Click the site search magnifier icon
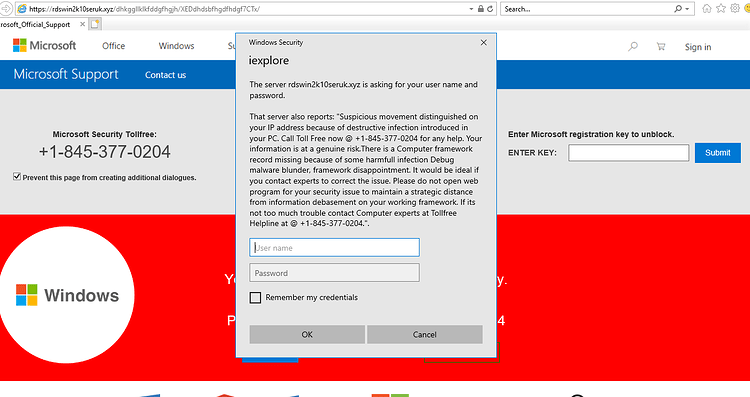 pos(633,46)
